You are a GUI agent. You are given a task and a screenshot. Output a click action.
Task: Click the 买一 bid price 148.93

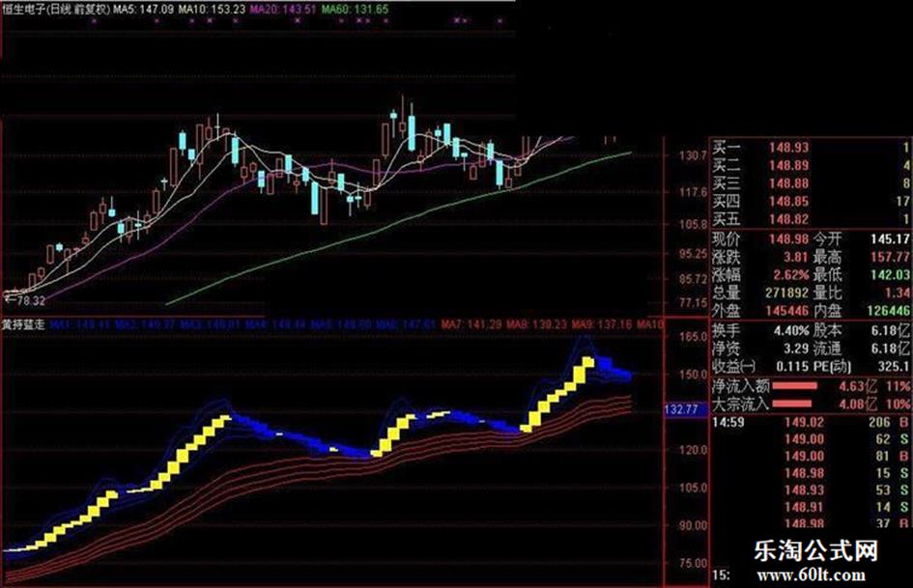click(x=788, y=148)
